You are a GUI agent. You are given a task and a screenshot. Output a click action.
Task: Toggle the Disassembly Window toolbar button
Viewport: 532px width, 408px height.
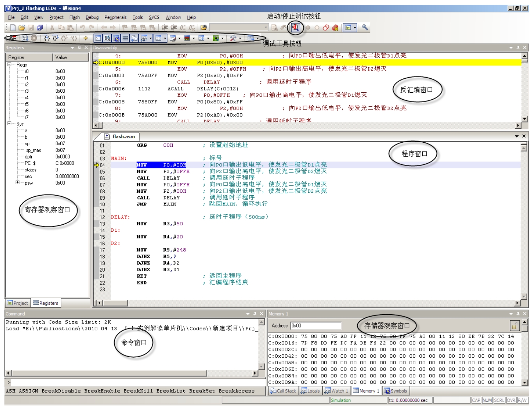(x=107, y=38)
